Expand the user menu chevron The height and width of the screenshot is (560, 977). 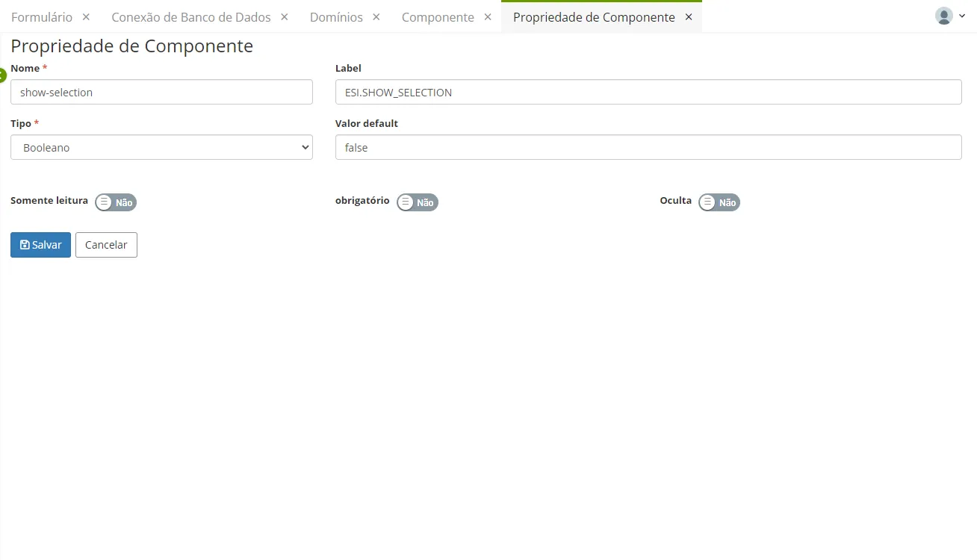tap(962, 16)
